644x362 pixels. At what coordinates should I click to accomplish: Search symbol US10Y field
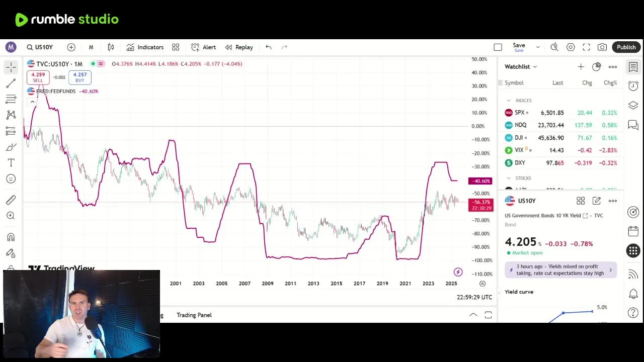40,47
